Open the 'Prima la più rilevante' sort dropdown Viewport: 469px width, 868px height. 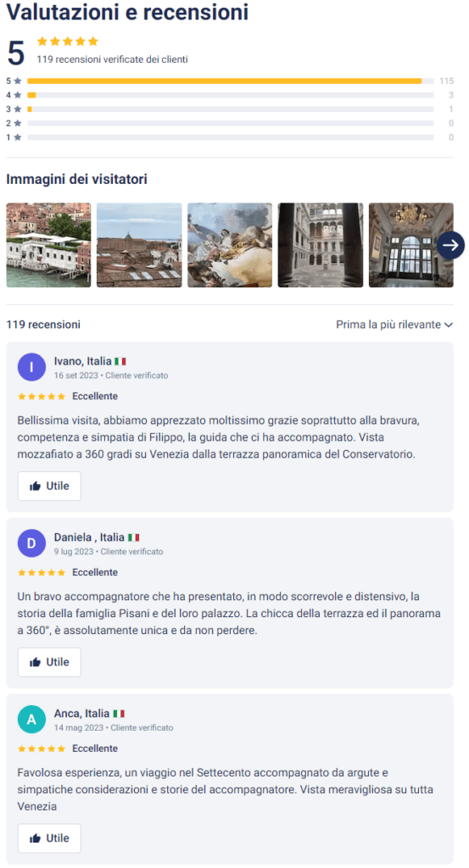click(x=394, y=325)
